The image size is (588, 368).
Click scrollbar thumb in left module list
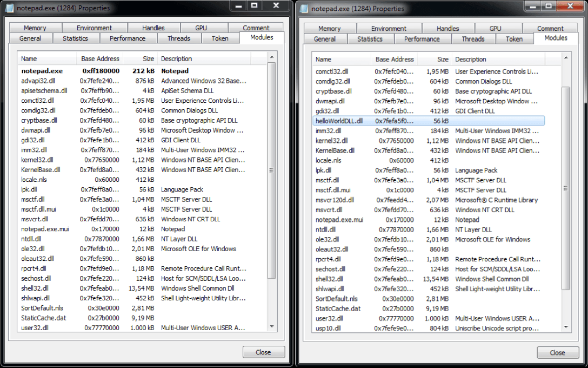[272, 170]
